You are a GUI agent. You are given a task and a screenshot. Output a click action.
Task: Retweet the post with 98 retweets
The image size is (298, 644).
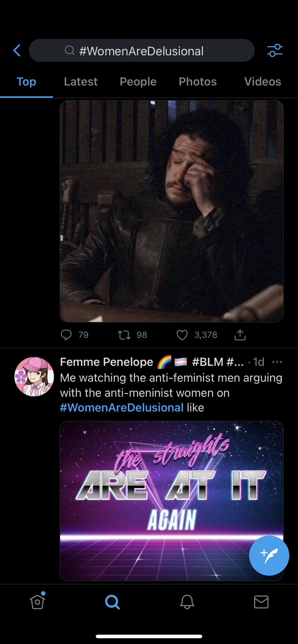pos(124,335)
